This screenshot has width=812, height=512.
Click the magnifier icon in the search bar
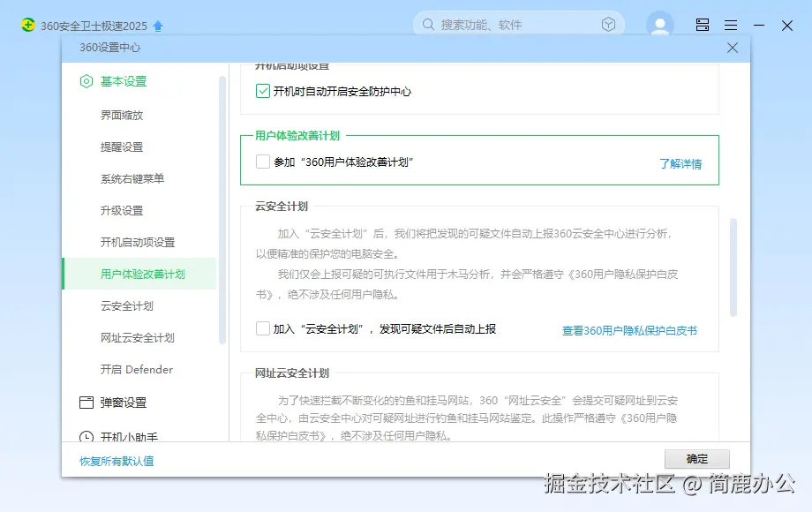coord(428,25)
